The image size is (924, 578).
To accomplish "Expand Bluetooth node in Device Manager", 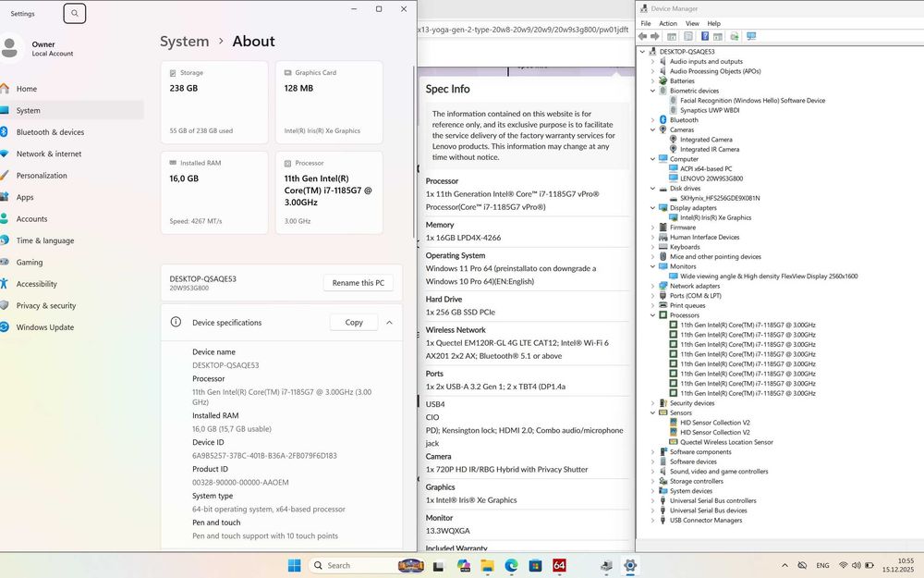I will pyautogui.click(x=652, y=119).
